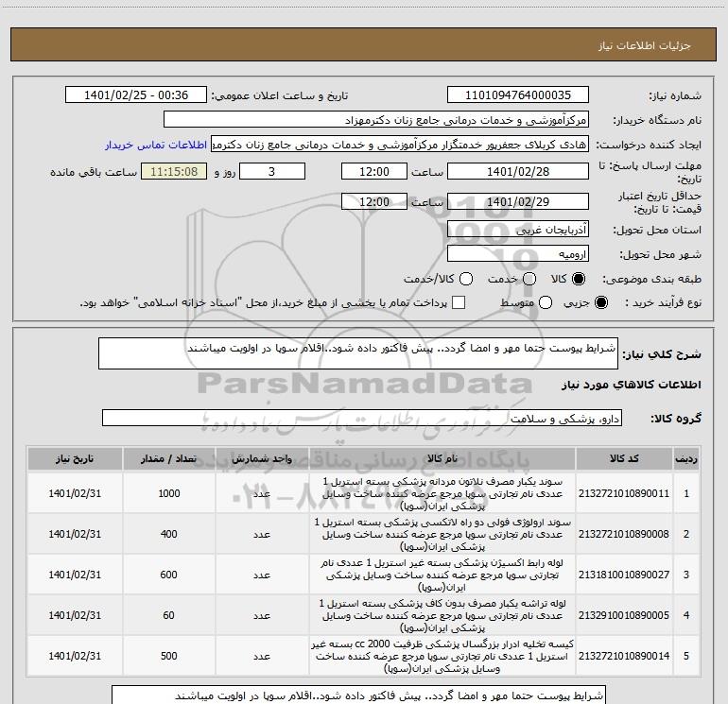The height and width of the screenshot is (704, 728).
Task: Choose the متوسط purchase type radio
Action: click(x=546, y=302)
